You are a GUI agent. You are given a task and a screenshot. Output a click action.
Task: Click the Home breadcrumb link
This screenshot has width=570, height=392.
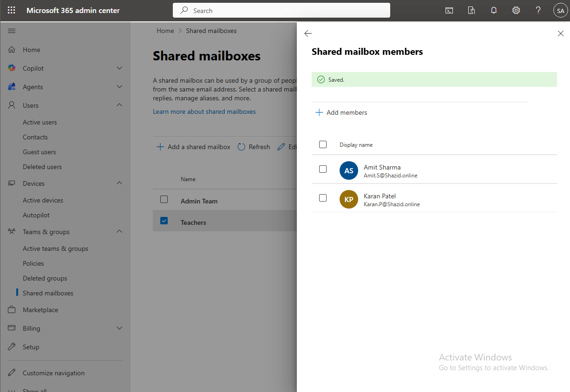click(x=165, y=31)
